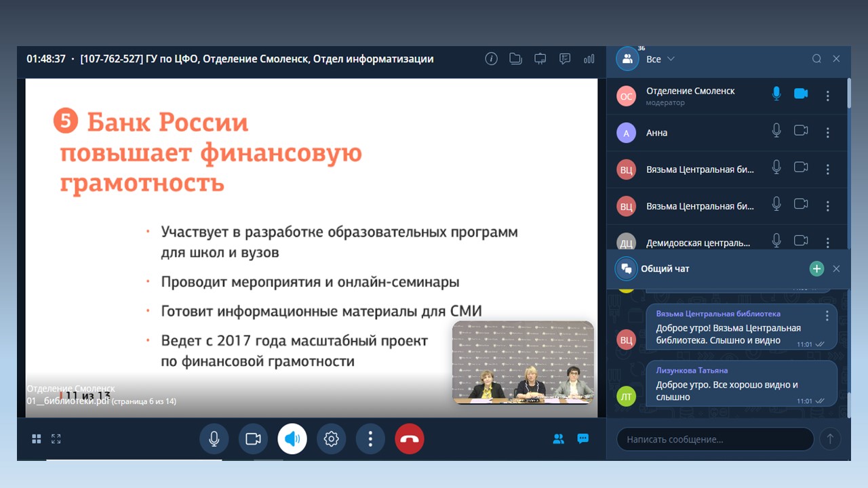Select participant Анна avatar 'А'
The width and height of the screenshot is (868, 488).
626,133
